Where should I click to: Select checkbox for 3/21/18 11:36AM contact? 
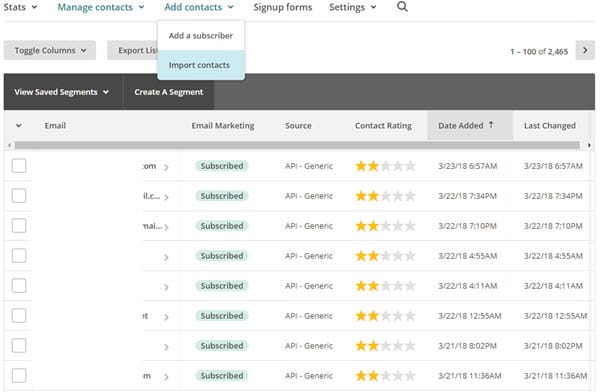[x=19, y=376]
